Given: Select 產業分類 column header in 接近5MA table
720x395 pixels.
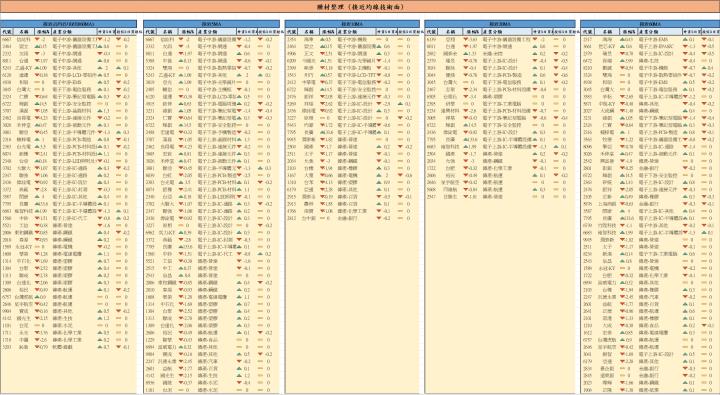Looking at the screenshot, I should click(217, 32).
